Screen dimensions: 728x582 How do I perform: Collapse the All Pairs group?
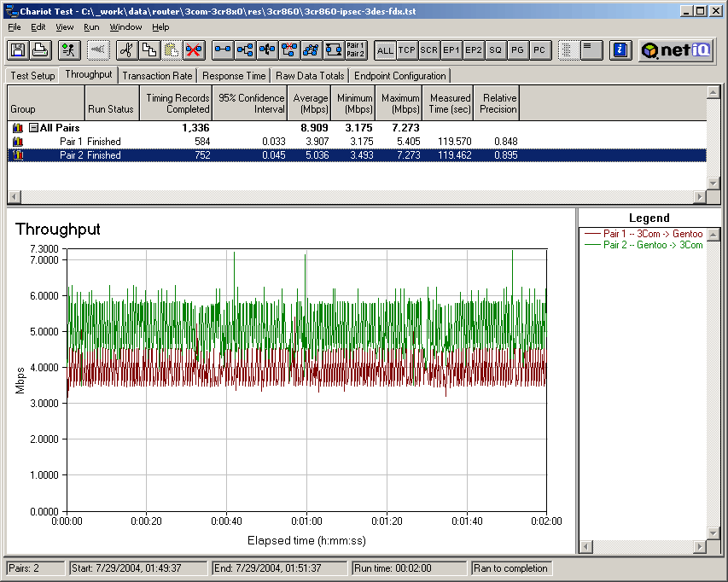pos(33,128)
